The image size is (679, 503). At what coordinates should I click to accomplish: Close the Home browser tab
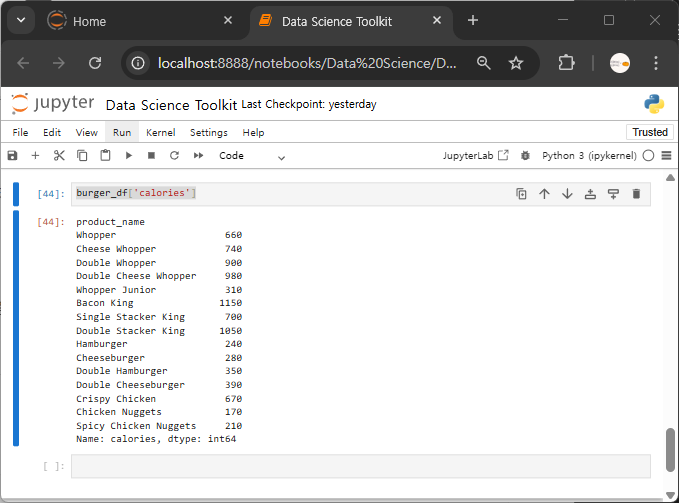228,20
